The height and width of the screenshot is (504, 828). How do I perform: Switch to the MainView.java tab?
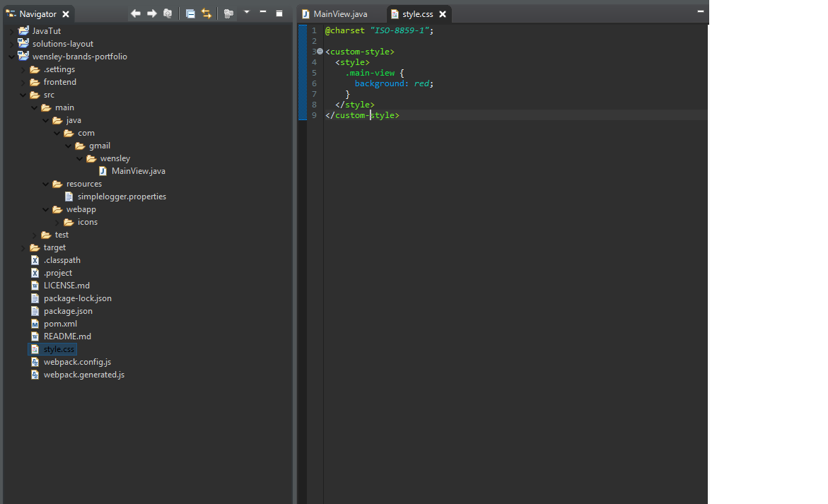(339, 14)
